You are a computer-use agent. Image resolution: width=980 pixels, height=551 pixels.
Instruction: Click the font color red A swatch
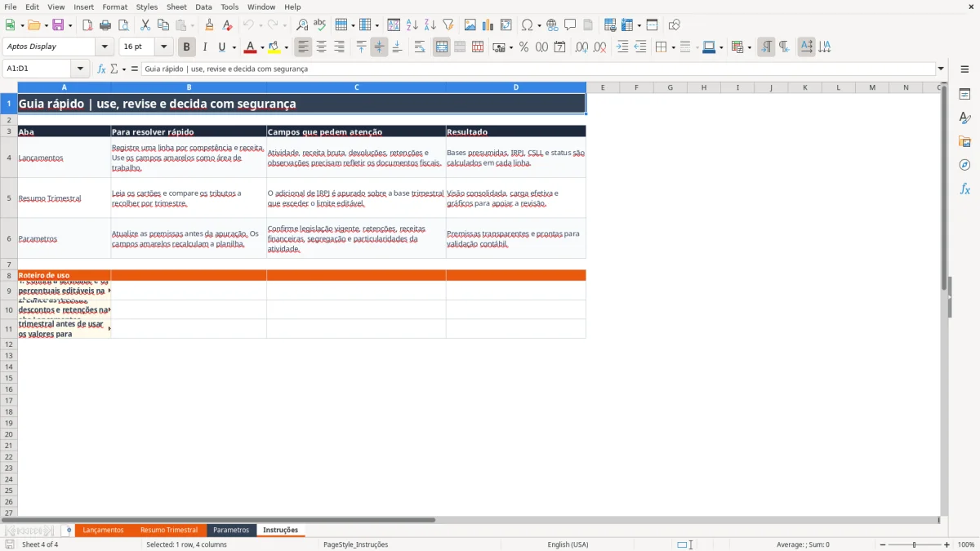click(x=251, y=47)
